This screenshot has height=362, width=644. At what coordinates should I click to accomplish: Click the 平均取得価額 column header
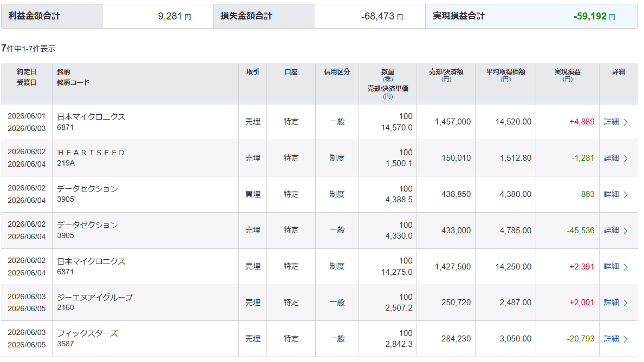click(505, 75)
